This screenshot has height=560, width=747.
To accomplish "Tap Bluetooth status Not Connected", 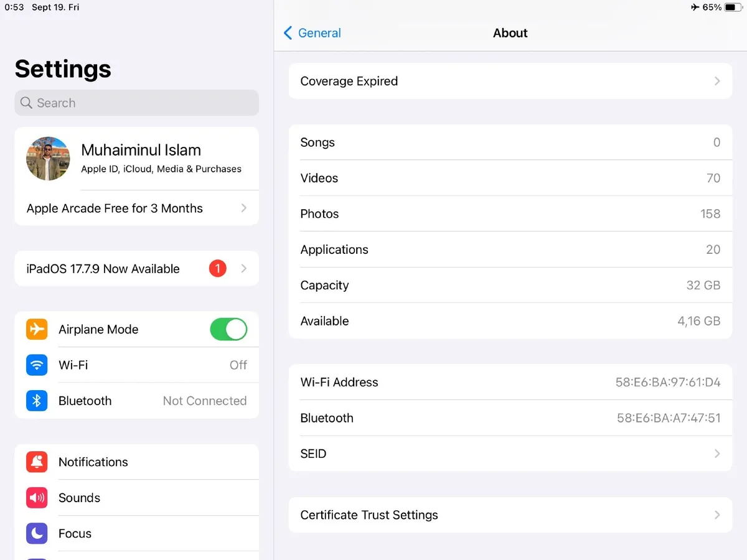I will tap(205, 401).
